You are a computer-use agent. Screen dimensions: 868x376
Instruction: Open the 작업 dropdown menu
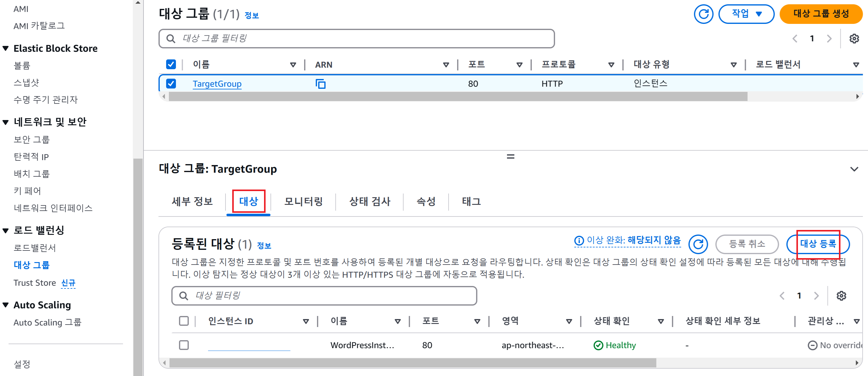[746, 14]
